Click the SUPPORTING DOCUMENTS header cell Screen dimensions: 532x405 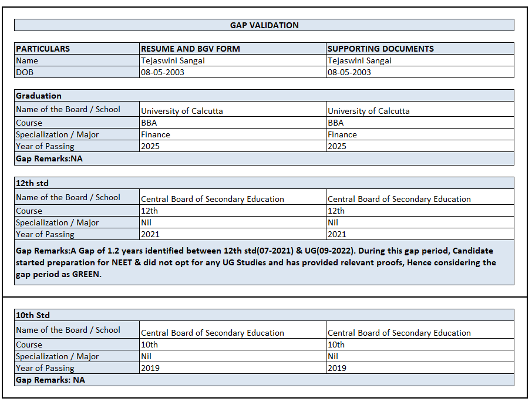tap(420, 49)
